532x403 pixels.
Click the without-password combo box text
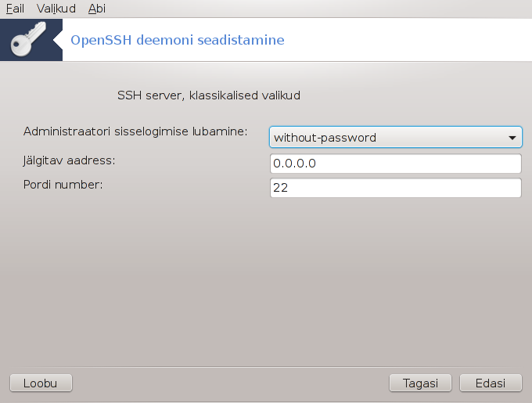click(325, 138)
